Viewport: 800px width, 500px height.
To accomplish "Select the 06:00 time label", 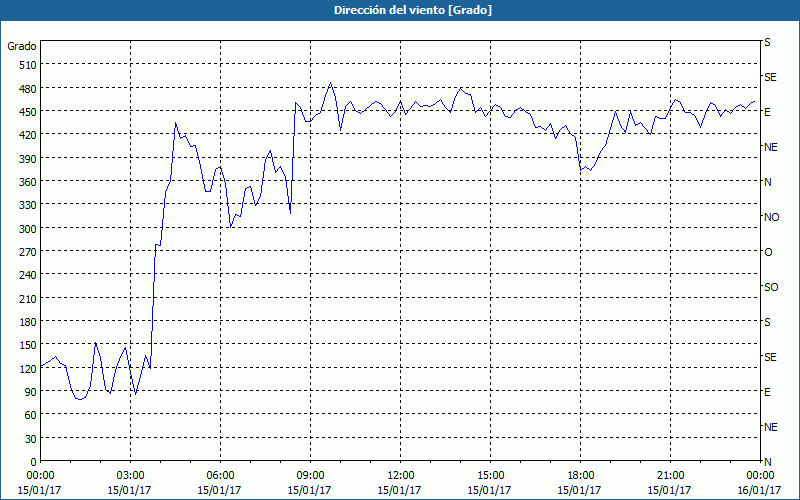I will tap(220, 476).
